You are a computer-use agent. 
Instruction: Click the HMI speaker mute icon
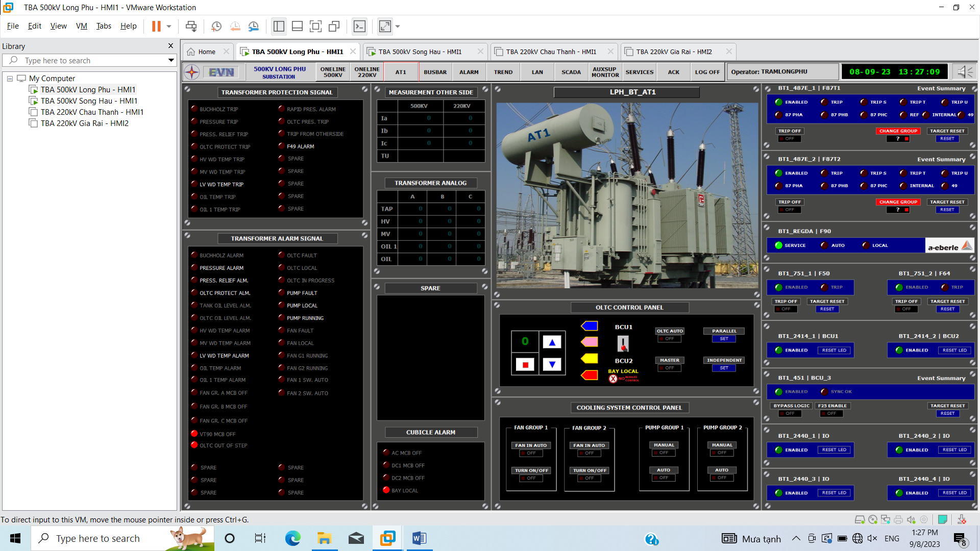(x=965, y=72)
